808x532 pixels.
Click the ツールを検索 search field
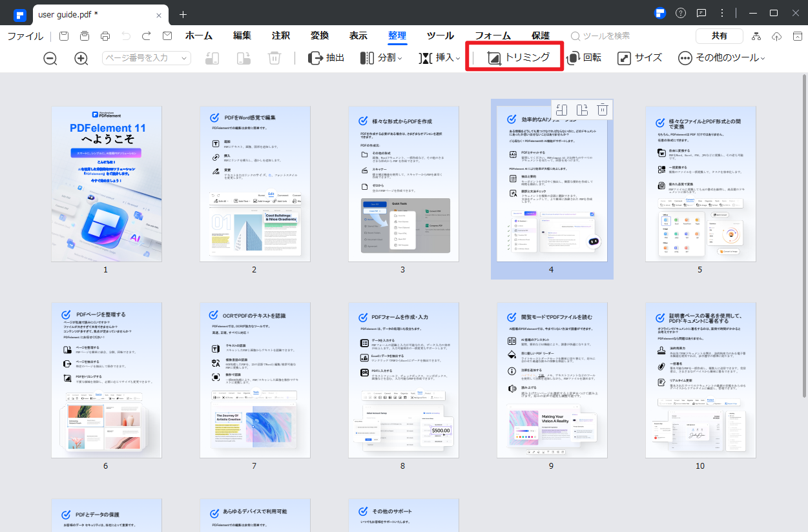pyautogui.click(x=601, y=36)
